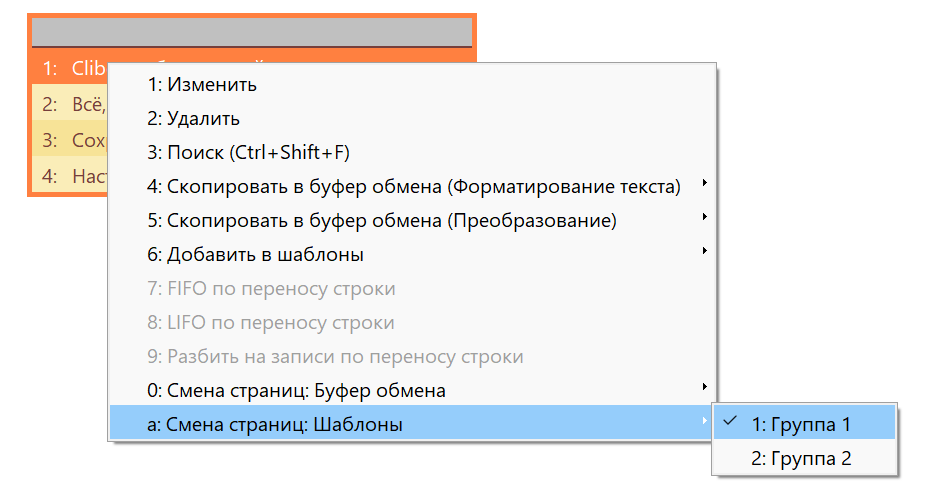This screenshot has height=488, width=927.
Task: Expand Буфер обмена pages submenu arrow
Action: point(704,387)
